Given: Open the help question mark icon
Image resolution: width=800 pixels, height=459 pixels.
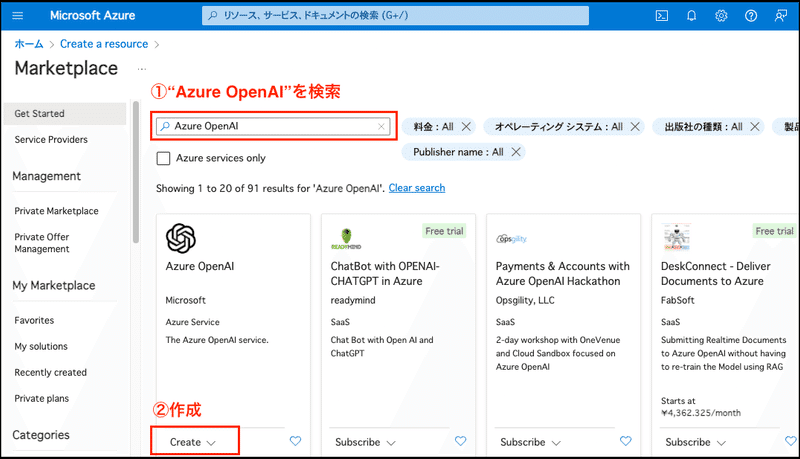Looking at the screenshot, I should [x=751, y=16].
